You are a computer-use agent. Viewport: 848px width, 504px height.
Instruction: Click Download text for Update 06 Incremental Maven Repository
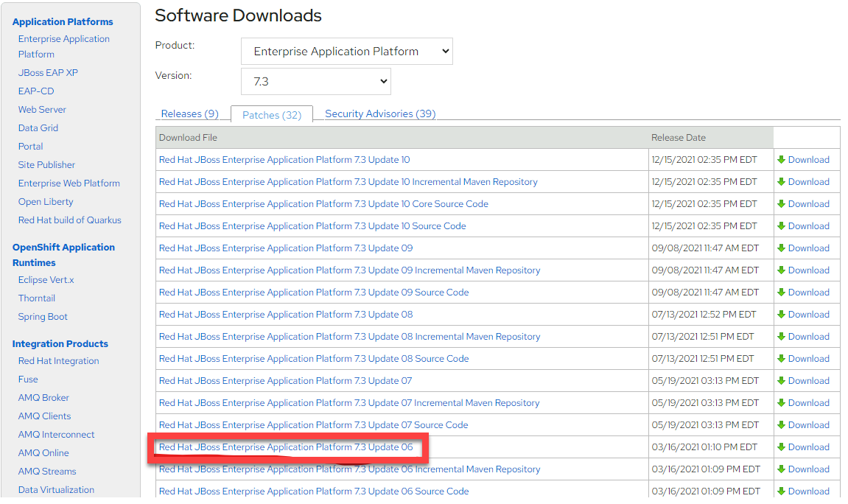point(808,469)
